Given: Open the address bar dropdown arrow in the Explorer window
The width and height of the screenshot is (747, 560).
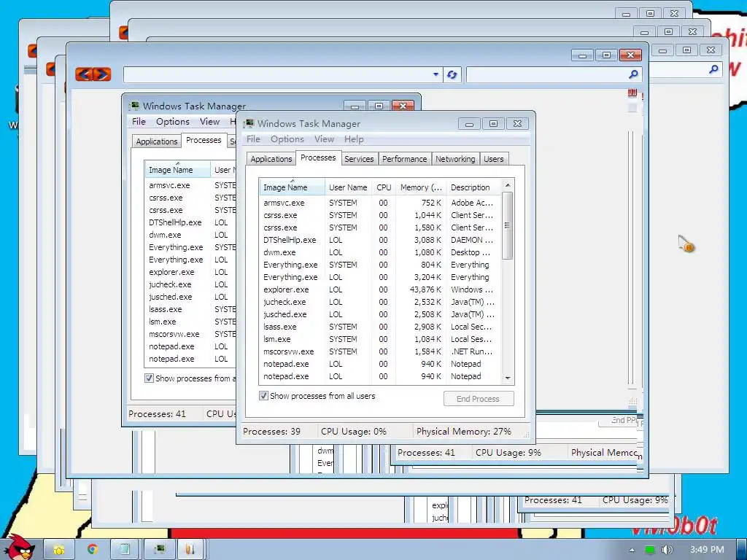Looking at the screenshot, I should pyautogui.click(x=436, y=74).
